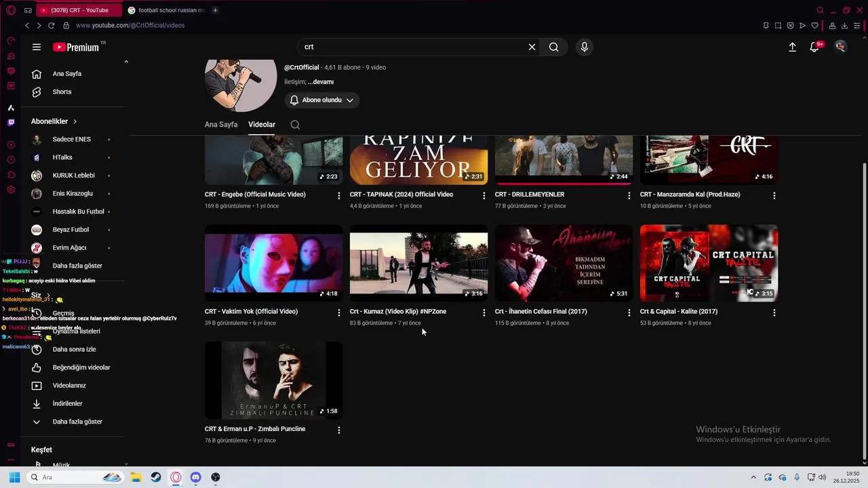868x488 pixels.
Task: Open the history clock in the Opera sidebar
Action: tap(11, 160)
